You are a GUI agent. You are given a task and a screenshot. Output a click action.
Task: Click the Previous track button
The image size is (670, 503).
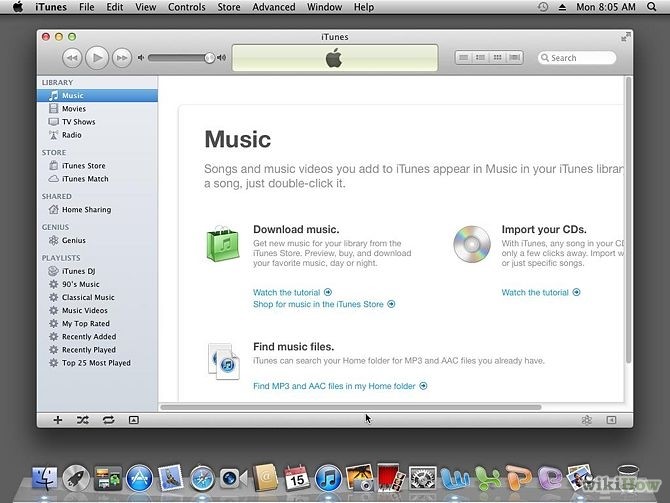(72, 58)
